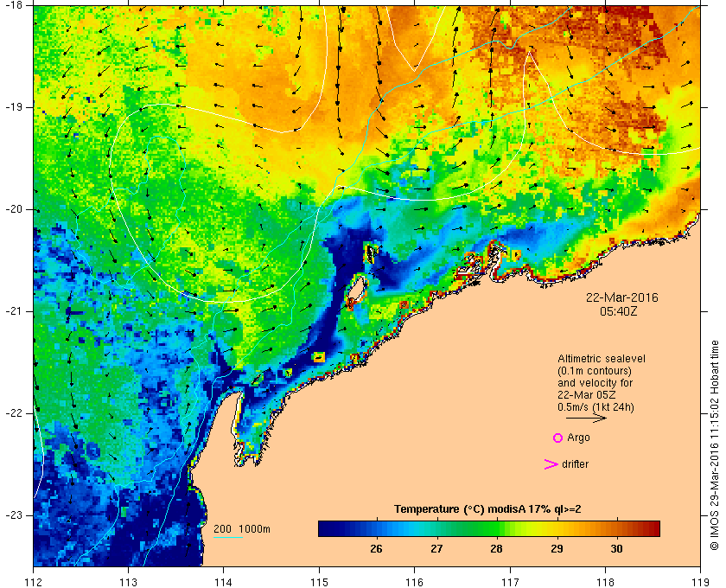This screenshot has width=726, height=588.
Task: Select the date label 22-Mar-2016
Action: (x=621, y=297)
